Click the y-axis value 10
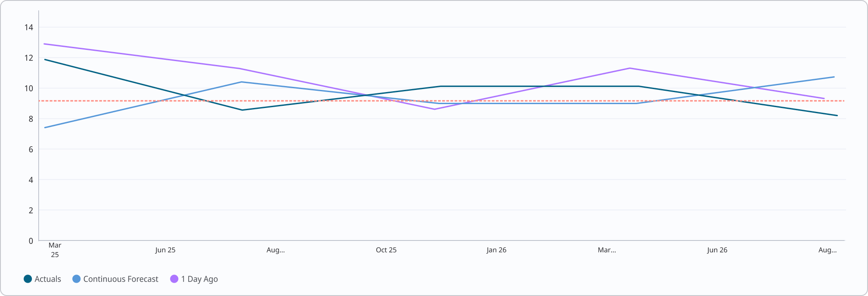Viewport: 868px width, 296px height. pyautogui.click(x=29, y=89)
